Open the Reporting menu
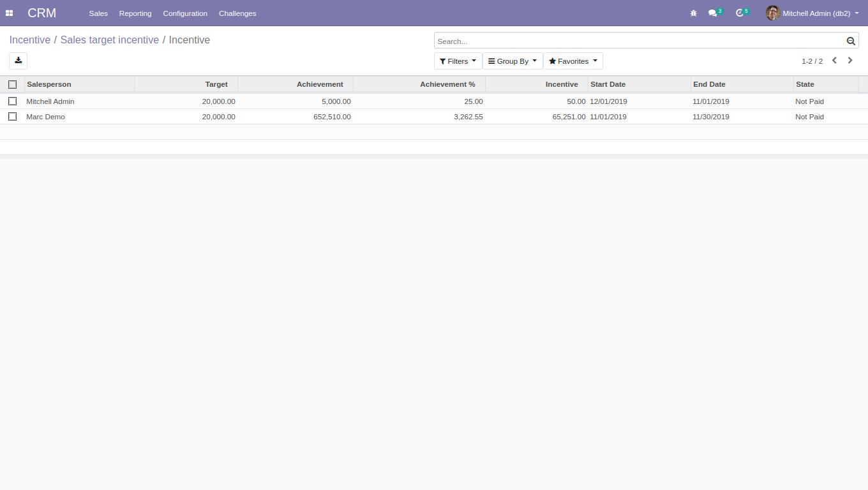868x490 pixels. tap(135, 13)
